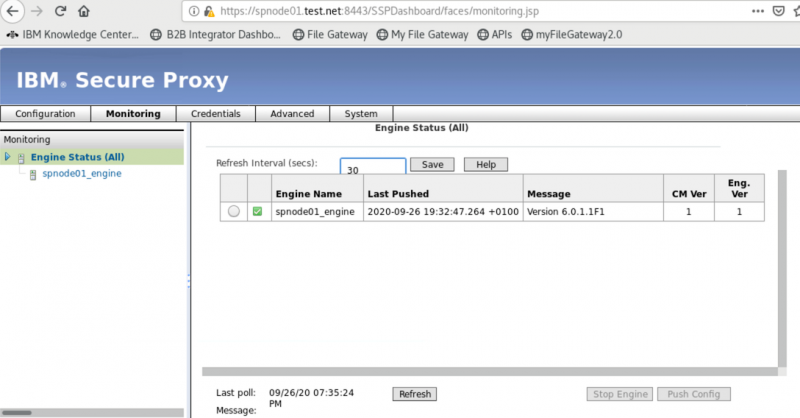Image resolution: width=800 pixels, height=418 pixels.
Task: Open IBM Knowledge Center bookmark
Action: click(72, 35)
